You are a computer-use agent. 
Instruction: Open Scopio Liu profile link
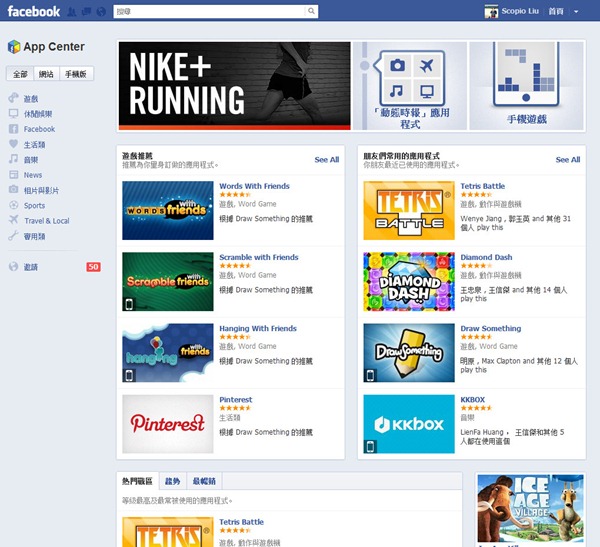pyautogui.click(x=520, y=11)
